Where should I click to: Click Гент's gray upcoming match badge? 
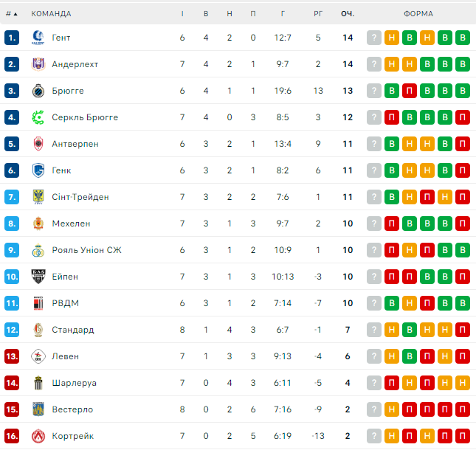374,38
